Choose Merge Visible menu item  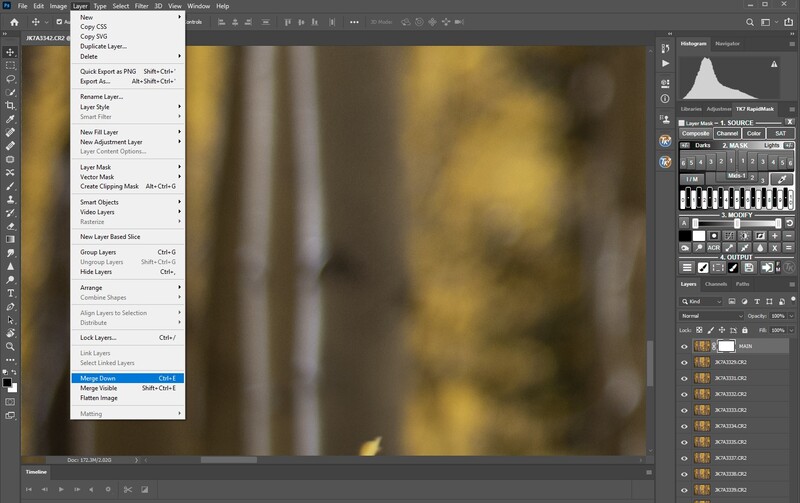coord(128,388)
